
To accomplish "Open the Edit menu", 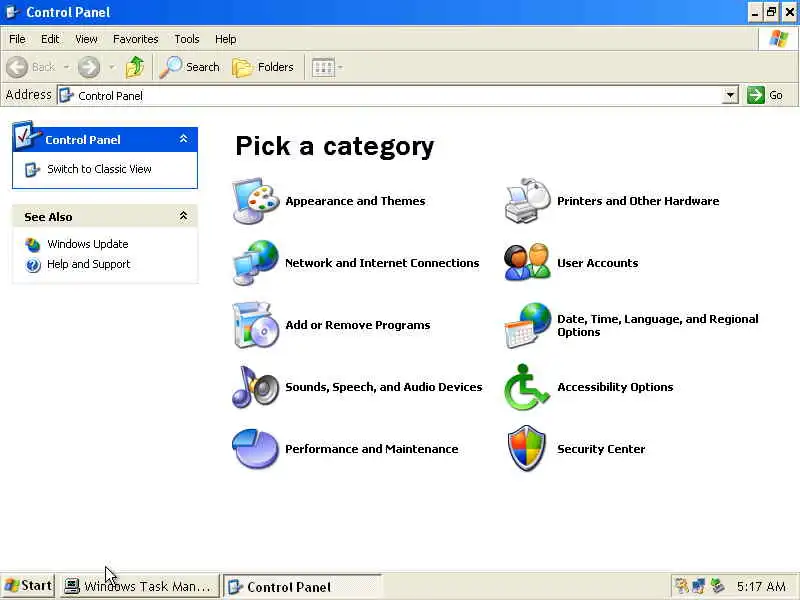I will 50,39.
